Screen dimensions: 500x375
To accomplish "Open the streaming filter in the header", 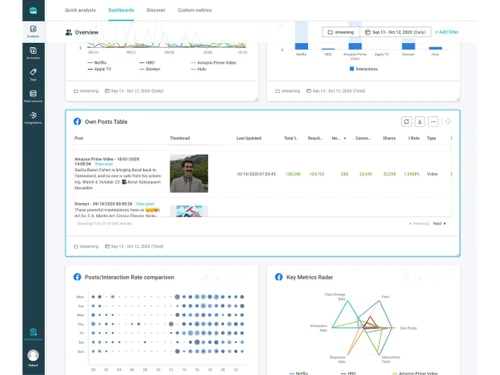I will coord(341,32).
